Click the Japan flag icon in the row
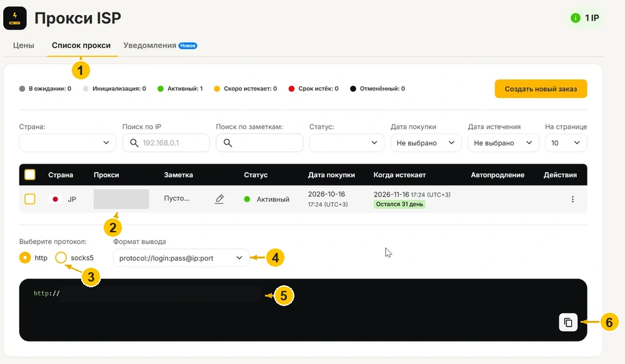The height and width of the screenshot is (364, 625). tap(56, 199)
